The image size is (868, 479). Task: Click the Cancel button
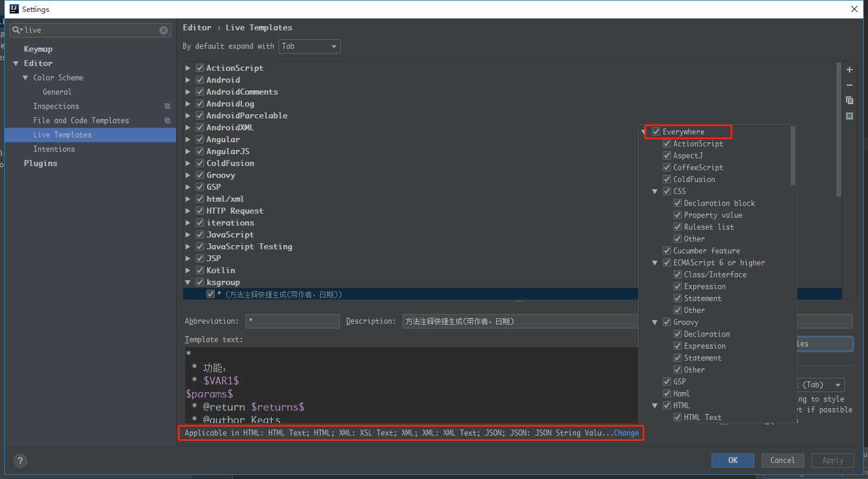coord(782,460)
